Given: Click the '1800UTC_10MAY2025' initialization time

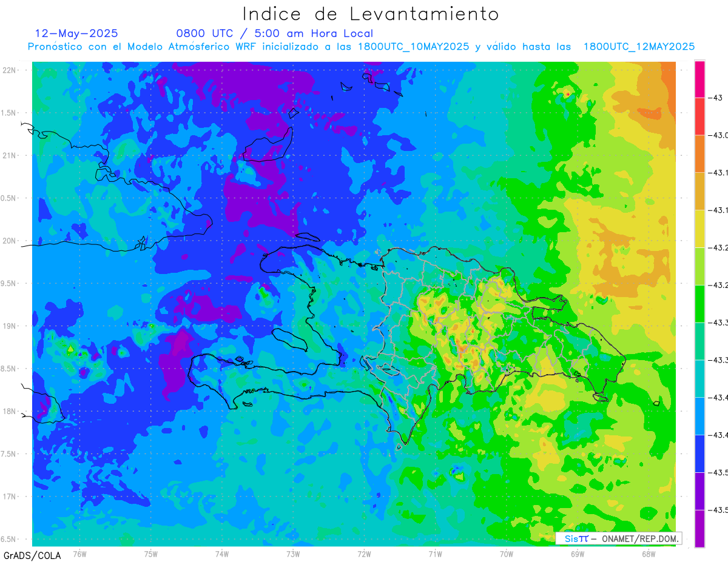Looking at the screenshot, I should click(414, 47).
